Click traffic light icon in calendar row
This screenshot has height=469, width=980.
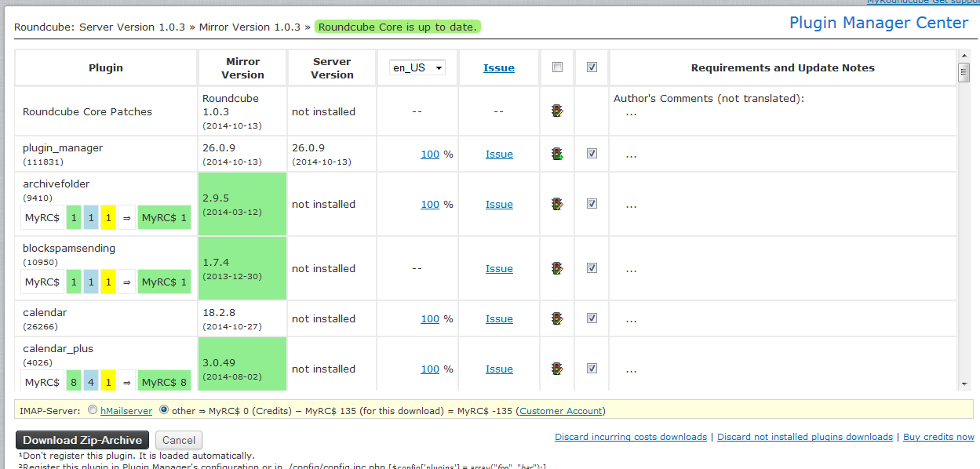557,318
